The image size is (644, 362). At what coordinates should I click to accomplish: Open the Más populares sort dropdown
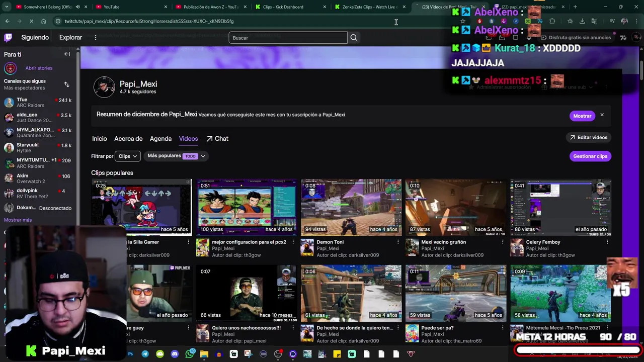[x=176, y=156]
